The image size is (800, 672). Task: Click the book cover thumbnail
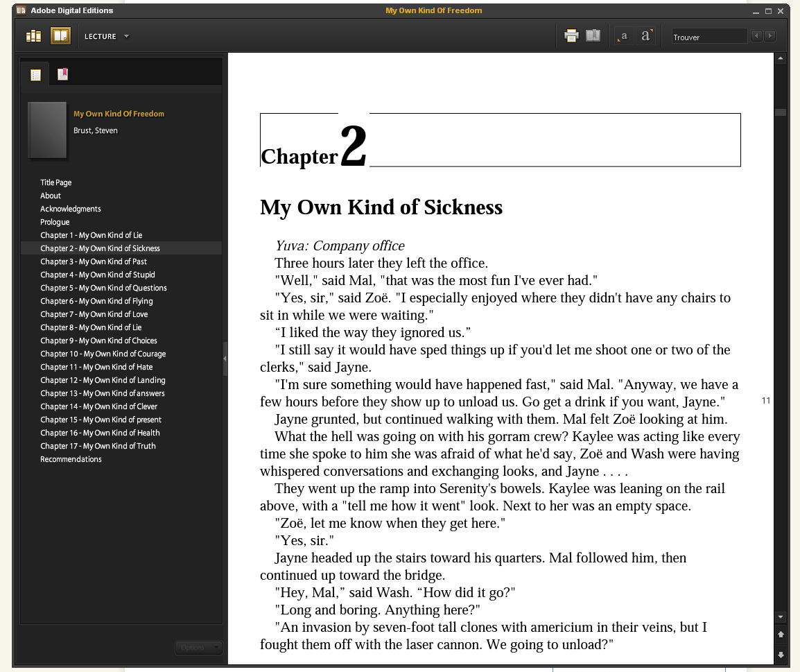[x=47, y=130]
